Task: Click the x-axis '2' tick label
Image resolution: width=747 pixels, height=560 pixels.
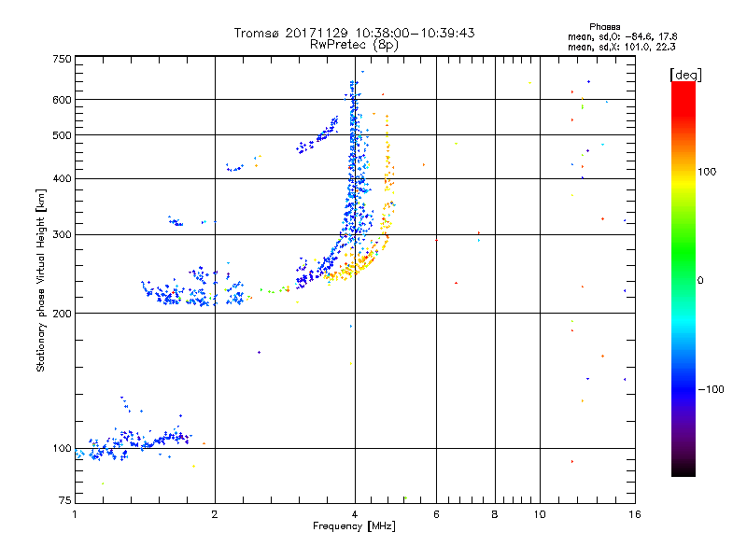Action: pyautogui.click(x=215, y=514)
